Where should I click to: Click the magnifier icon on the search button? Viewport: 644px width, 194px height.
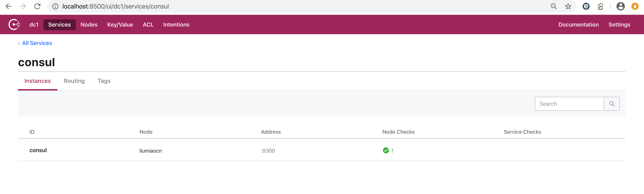click(x=612, y=104)
